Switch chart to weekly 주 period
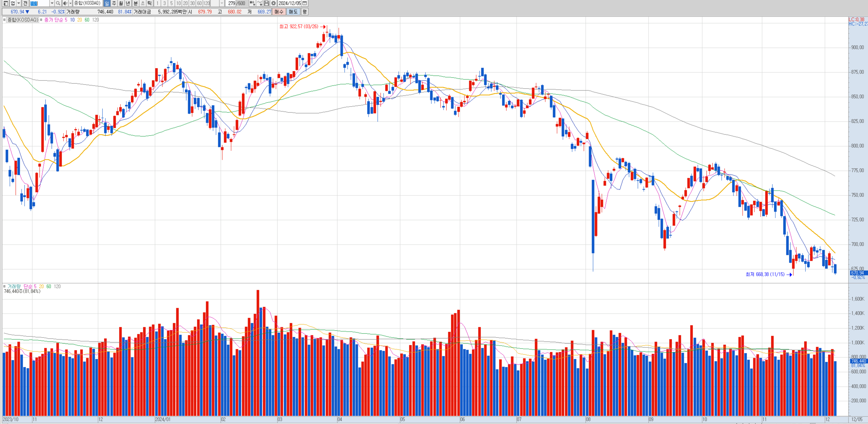 (x=114, y=3)
